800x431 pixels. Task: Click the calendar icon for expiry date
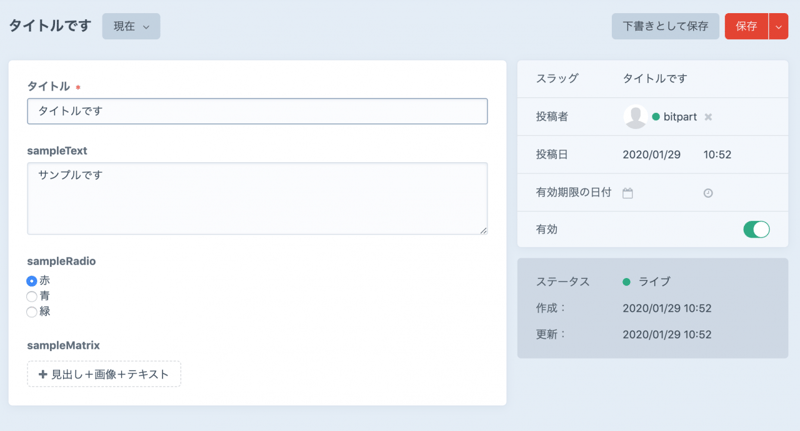(x=628, y=193)
